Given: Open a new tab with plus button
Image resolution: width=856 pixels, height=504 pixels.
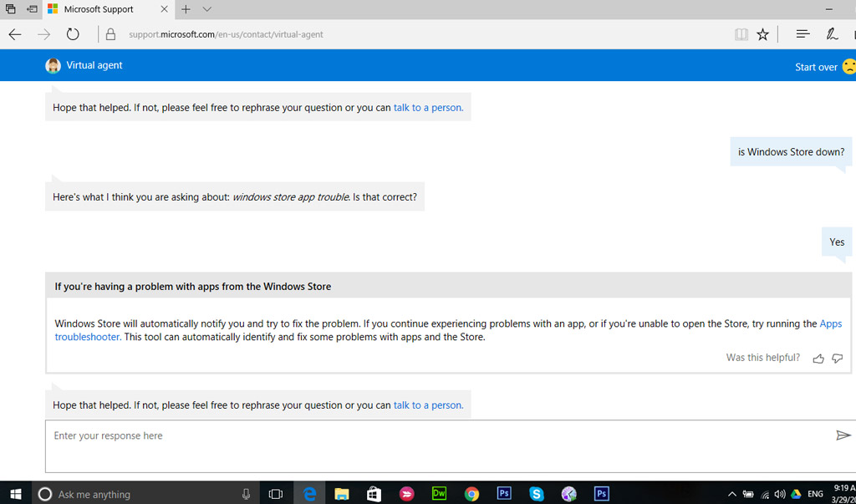Looking at the screenshot, I should pos(186,9).
